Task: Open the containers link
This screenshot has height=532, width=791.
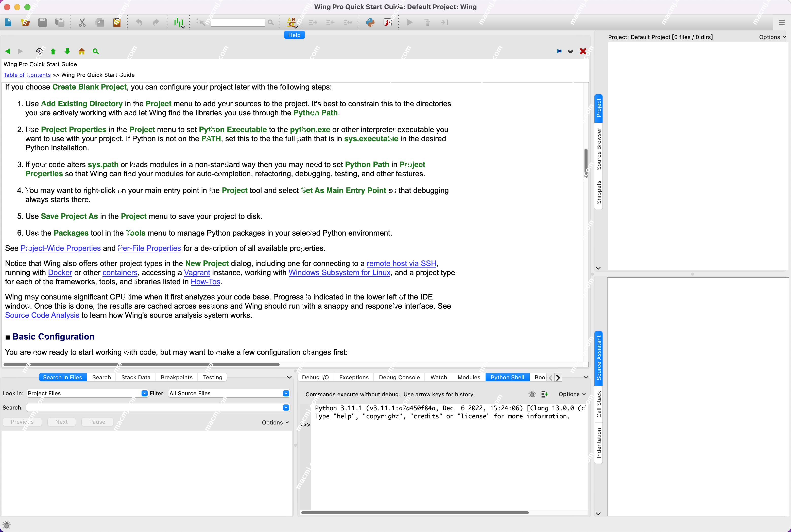Action: pos(120,272)
